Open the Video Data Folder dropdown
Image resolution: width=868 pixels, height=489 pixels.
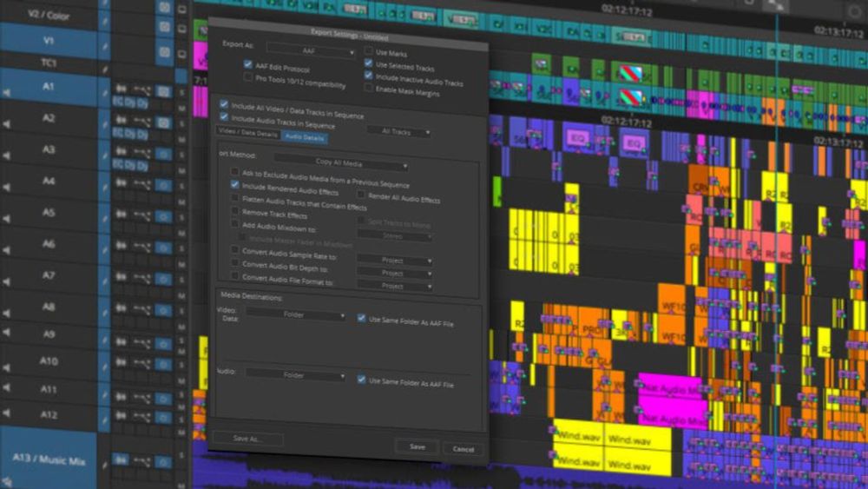click(296, 314)
